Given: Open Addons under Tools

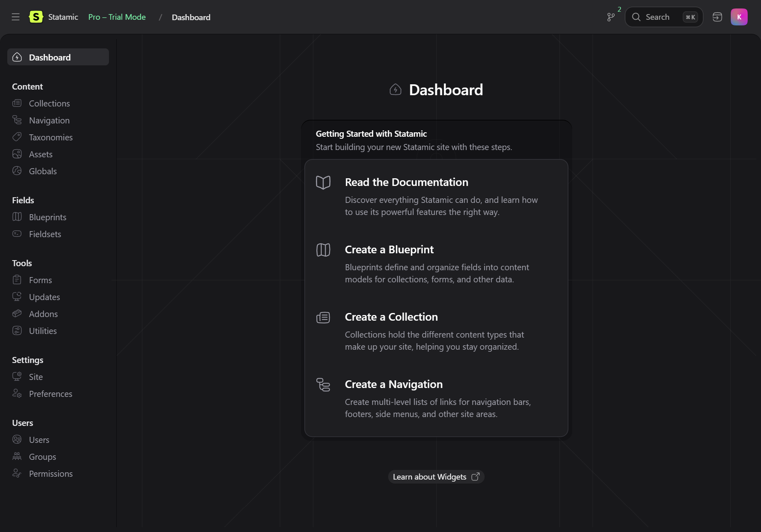Looking at the screenshot, I should coord(58,314).
